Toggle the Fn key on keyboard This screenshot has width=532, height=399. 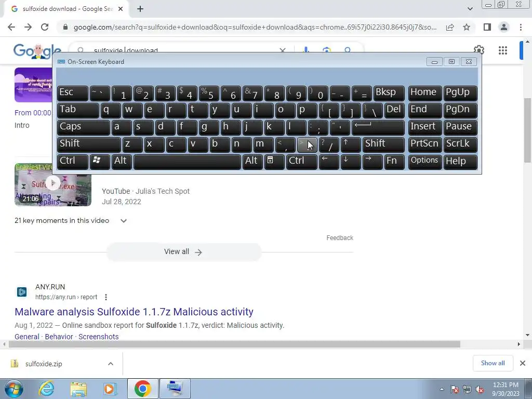(394, 162)
